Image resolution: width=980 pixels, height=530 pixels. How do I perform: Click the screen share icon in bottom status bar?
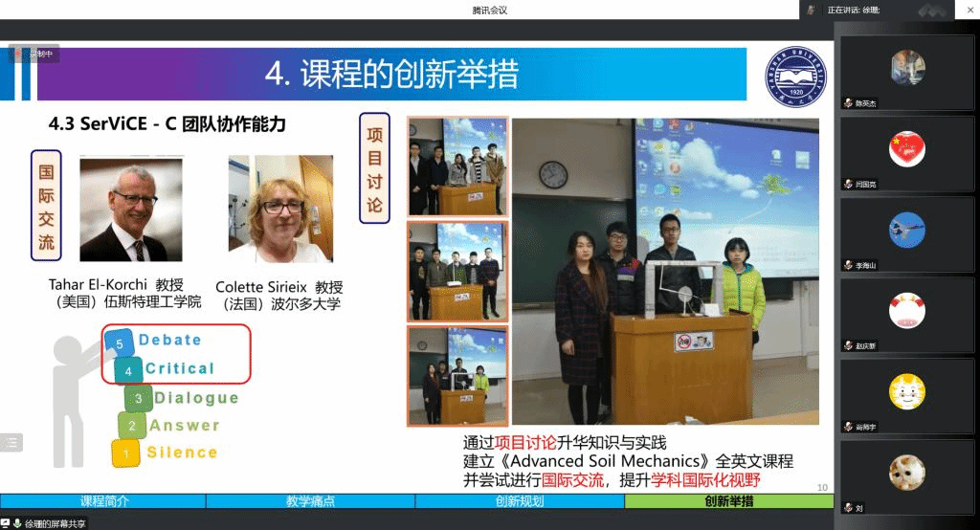tap(6, 523)
